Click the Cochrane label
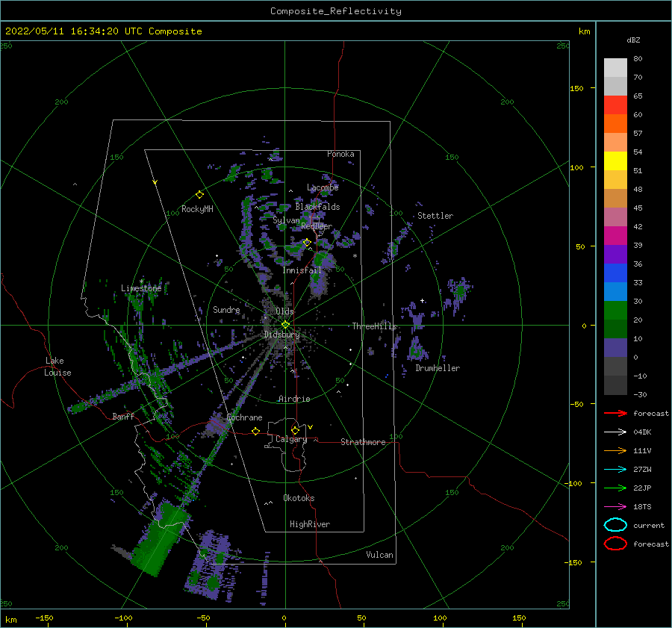Screen dimensions: 672x628 tap(244, 417)
